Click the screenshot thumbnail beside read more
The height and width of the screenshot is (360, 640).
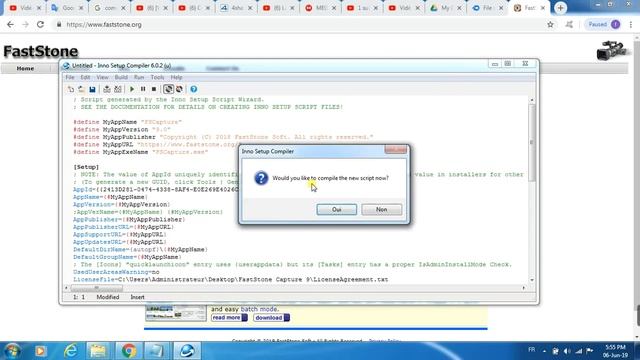(x=176, y=313)
